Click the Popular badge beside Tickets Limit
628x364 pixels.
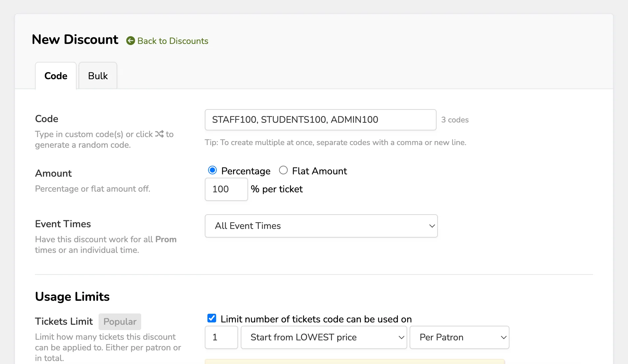120,322
